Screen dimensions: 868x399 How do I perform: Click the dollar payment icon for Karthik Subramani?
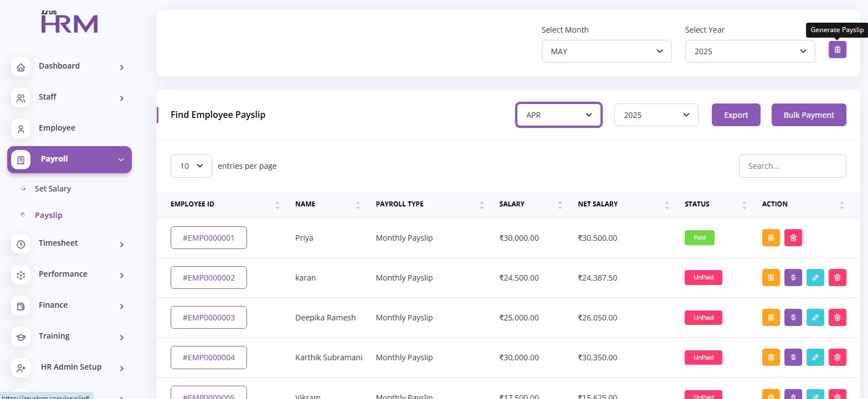pos(793,357)
